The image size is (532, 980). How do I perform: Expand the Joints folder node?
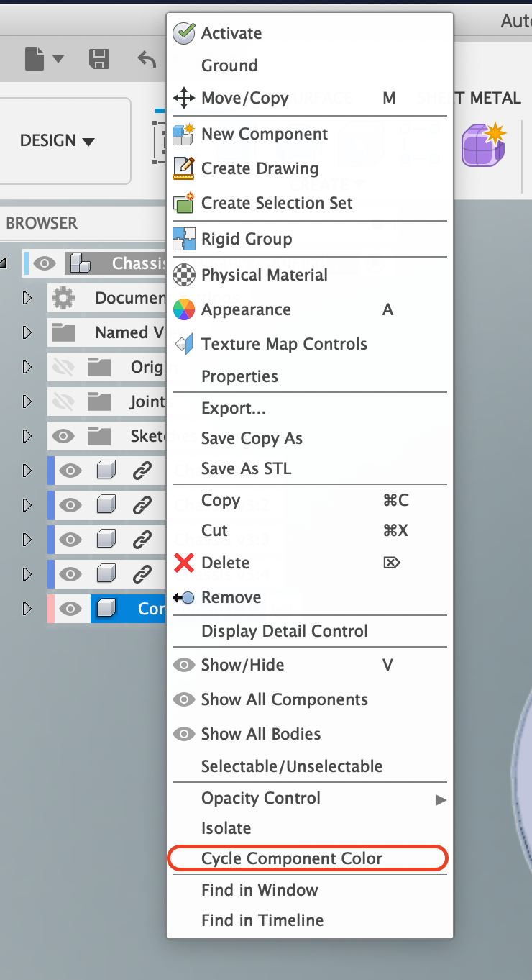point(27,401)
